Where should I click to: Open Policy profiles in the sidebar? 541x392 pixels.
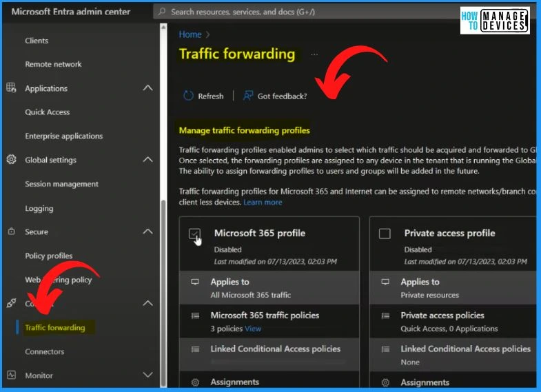click(49, 256)
